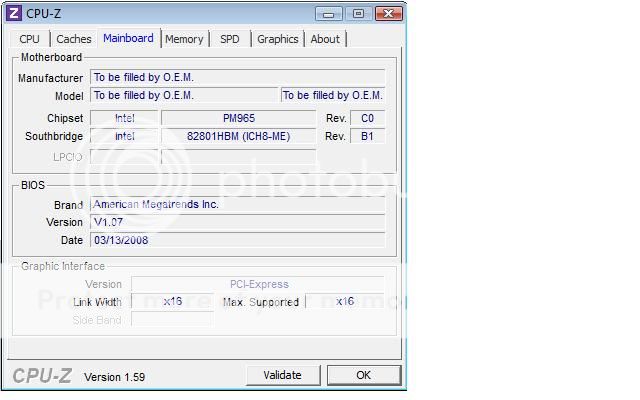Switch to the CPU tab
Screen dimensions: 640x400
pos(30,39)
